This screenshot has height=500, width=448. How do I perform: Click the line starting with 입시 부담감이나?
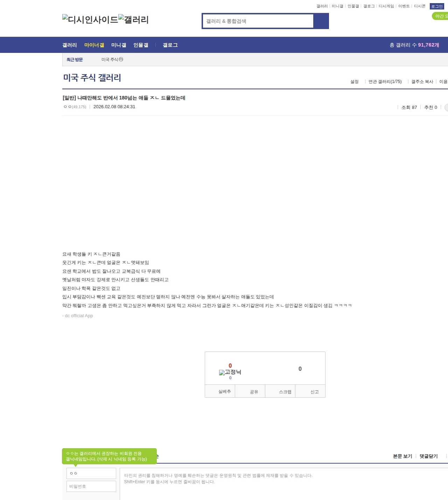click(x=168, y=297)
